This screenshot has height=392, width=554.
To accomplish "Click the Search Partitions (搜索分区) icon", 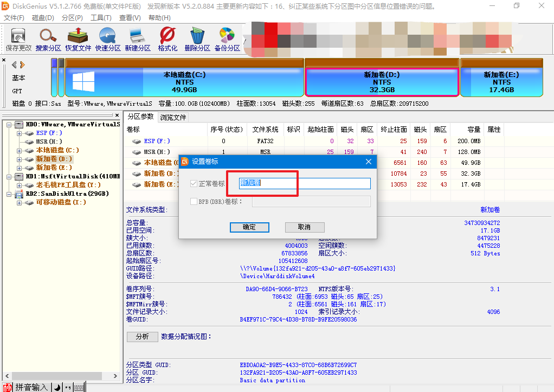I will point(48,39).
